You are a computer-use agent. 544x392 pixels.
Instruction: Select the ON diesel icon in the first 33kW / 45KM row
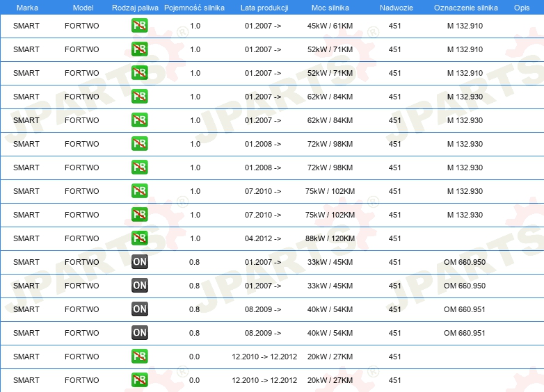tap(140, 262)
